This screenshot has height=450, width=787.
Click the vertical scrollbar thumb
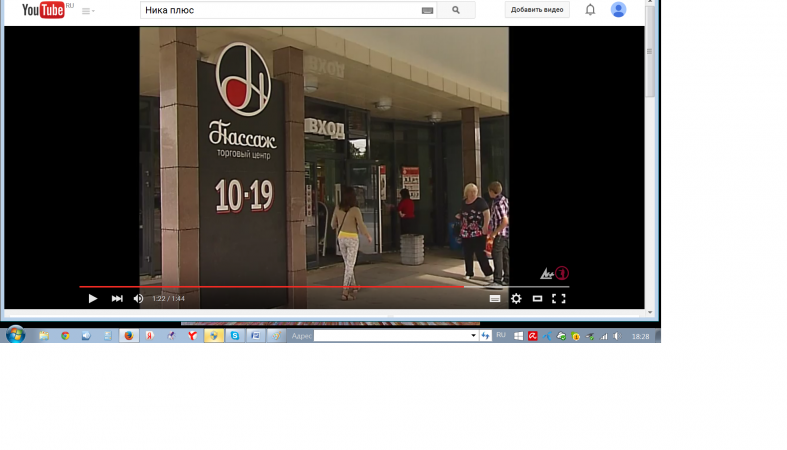[649, 51]
